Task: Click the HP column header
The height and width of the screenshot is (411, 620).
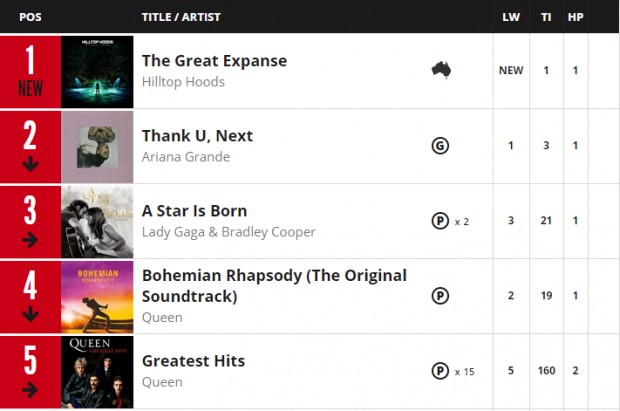Action: tap(575, 17)
